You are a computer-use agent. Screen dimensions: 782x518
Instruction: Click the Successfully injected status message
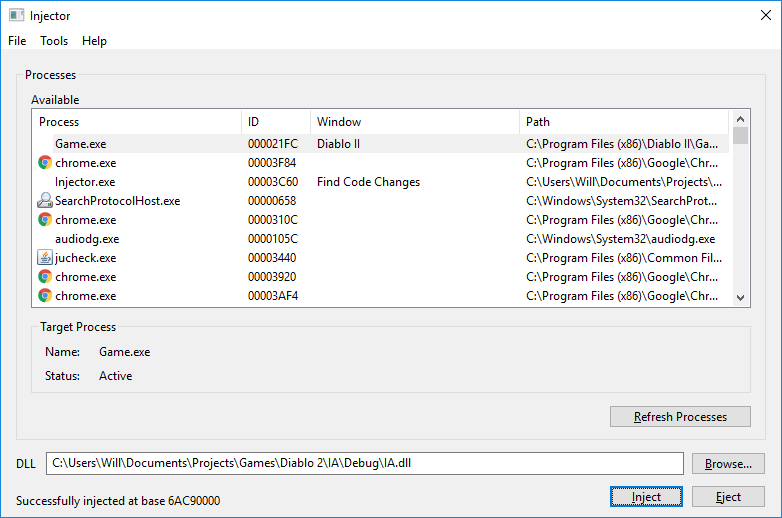(118, 501)
